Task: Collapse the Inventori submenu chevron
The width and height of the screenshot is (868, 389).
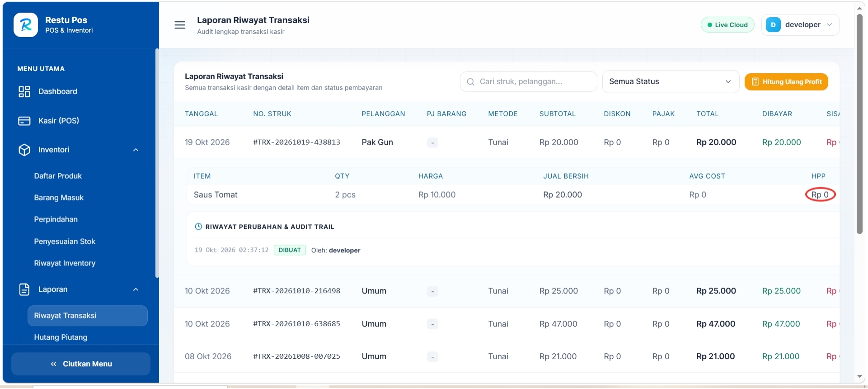Action: click(136, 150)
